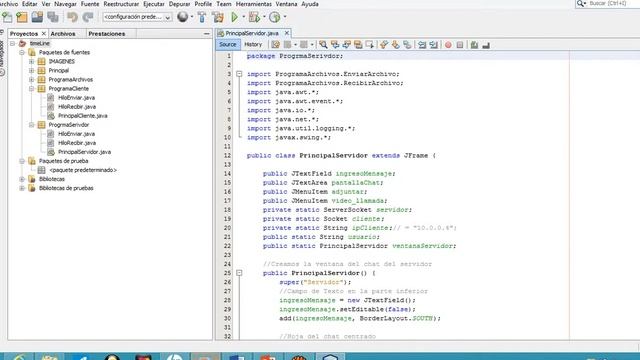Viewport: 640px width, 360px height.
Task: Build the project with the hammer icon
Action: pyautogui.click(x=202, y=17)
